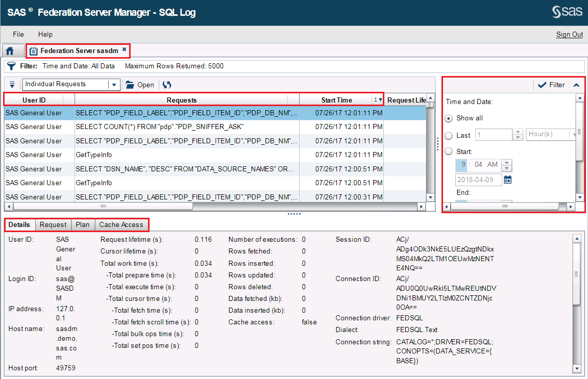Refresh the SQL log list

point(167,85)
